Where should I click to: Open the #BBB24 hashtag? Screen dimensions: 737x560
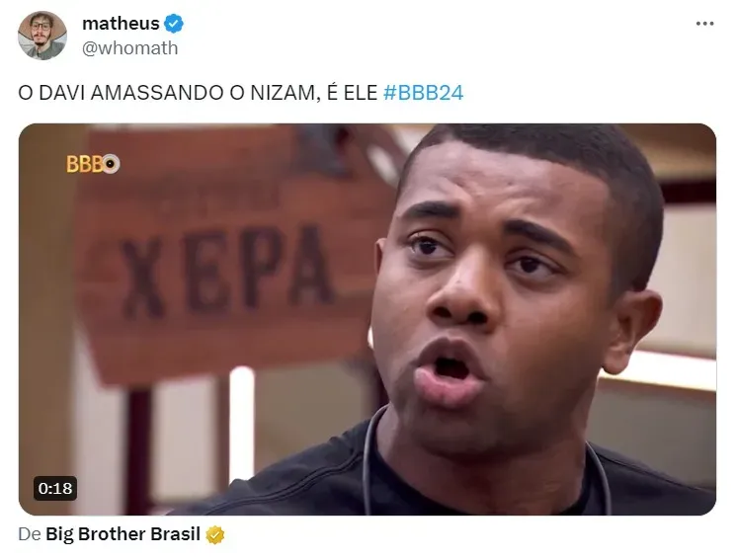(x=423, y=93)
